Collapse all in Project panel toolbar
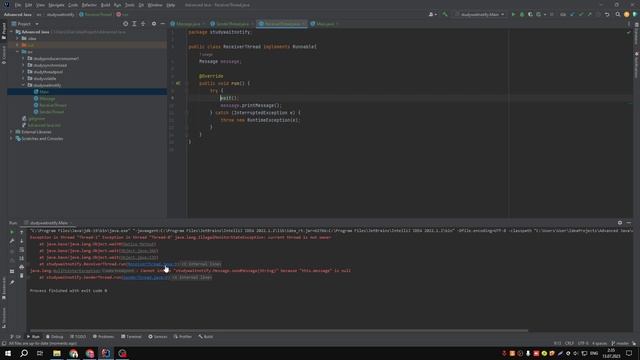 (x=143, y=24)
